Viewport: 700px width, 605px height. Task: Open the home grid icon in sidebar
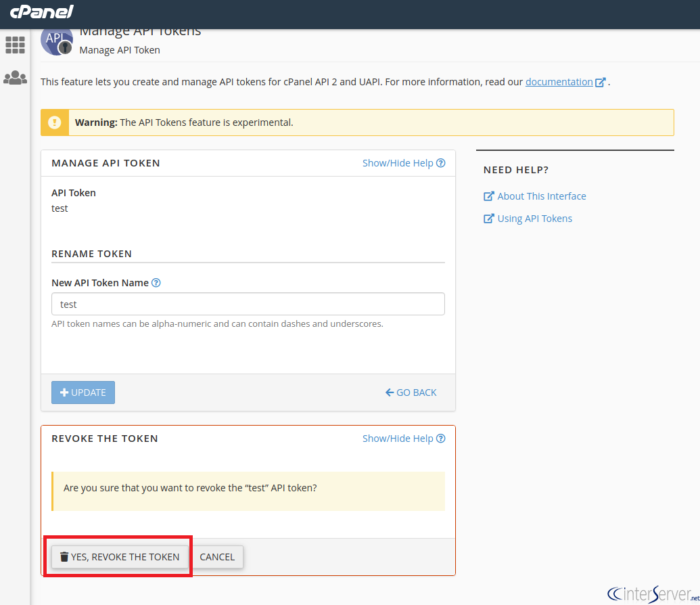[15, 45]
